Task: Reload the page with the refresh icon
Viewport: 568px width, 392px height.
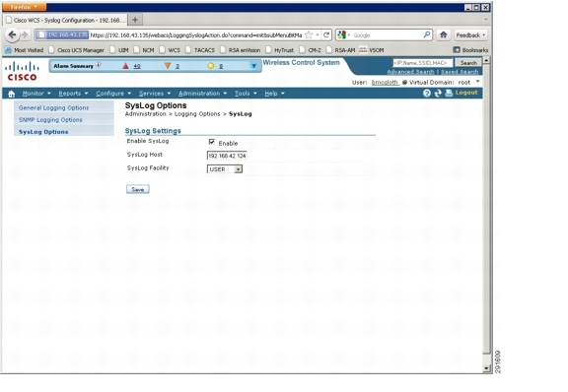Action: (326, 34)
